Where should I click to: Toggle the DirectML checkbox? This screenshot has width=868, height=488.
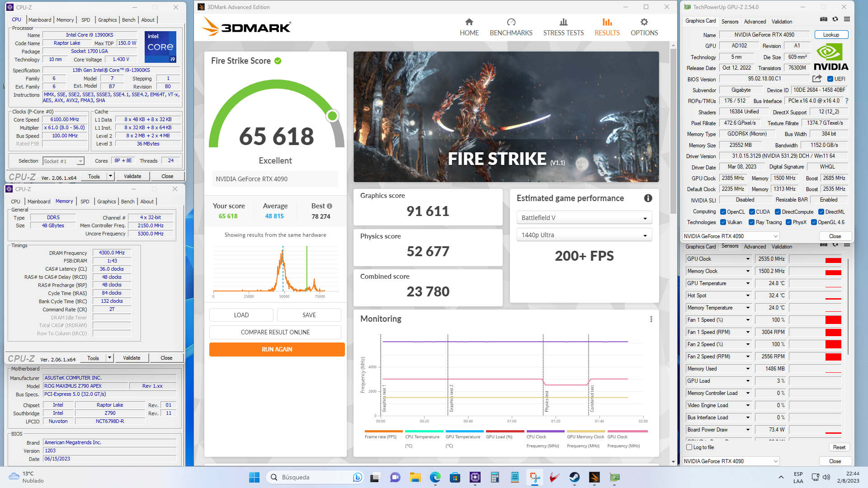821,212
